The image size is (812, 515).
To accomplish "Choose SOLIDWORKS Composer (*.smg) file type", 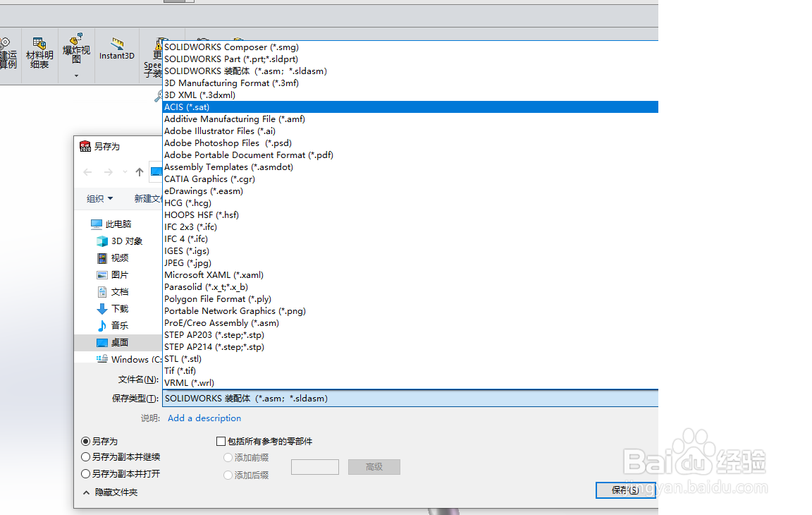I will click(410, 47).
